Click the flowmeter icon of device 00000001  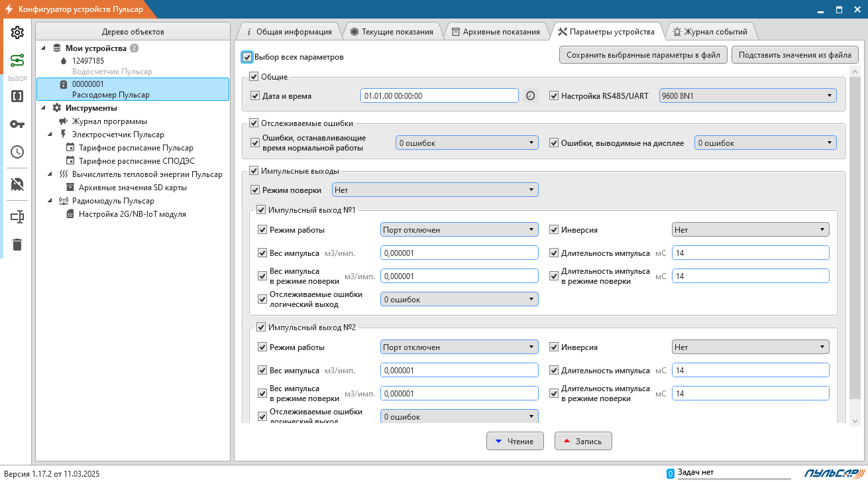tap(64, 84)
